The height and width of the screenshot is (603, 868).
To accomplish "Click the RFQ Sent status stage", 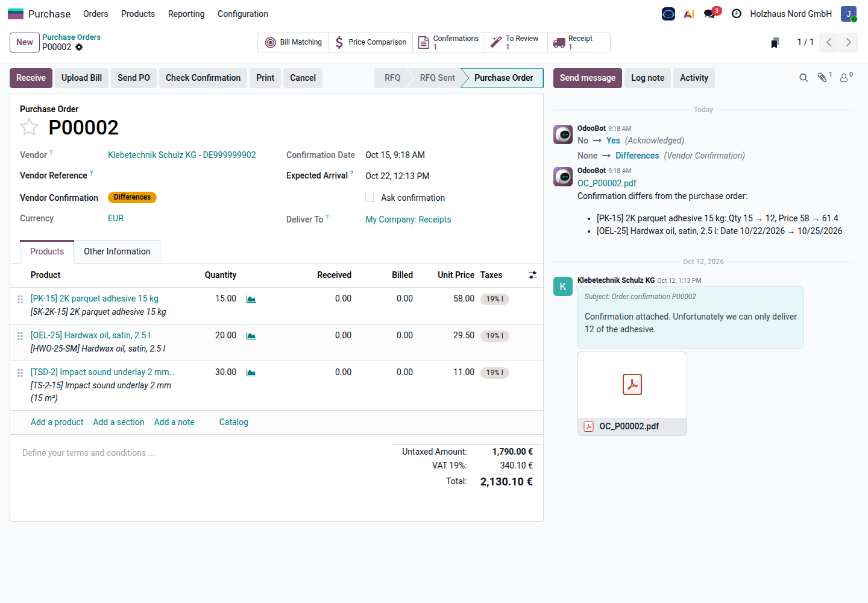I will (438, 78).
